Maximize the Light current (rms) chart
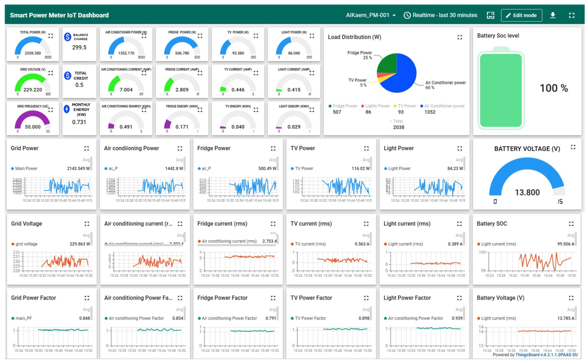This screenshot has width=588, height=364. pyautogui.click(x=460, y=224)
